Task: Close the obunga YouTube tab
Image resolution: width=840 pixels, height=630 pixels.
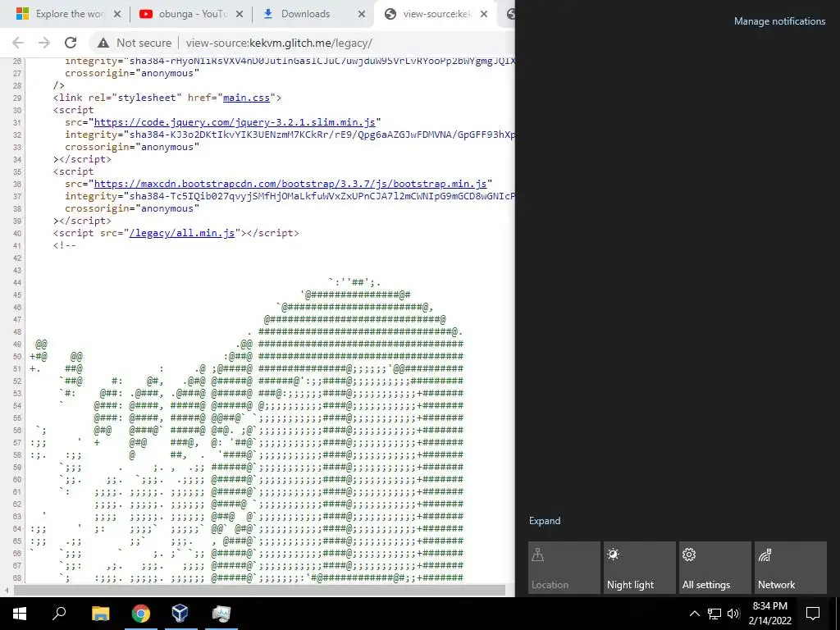Action: click(x=240, y=15)
